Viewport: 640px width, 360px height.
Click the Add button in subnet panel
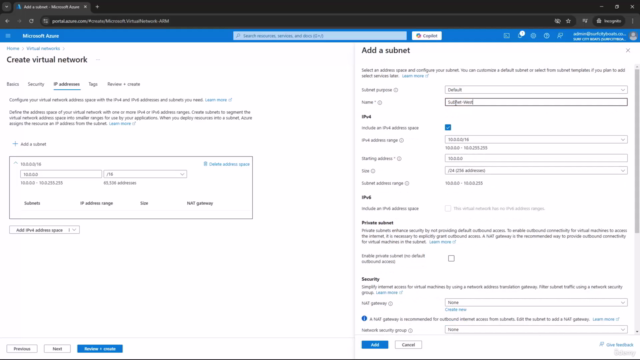pyautogui.click(x=375, y=345)
